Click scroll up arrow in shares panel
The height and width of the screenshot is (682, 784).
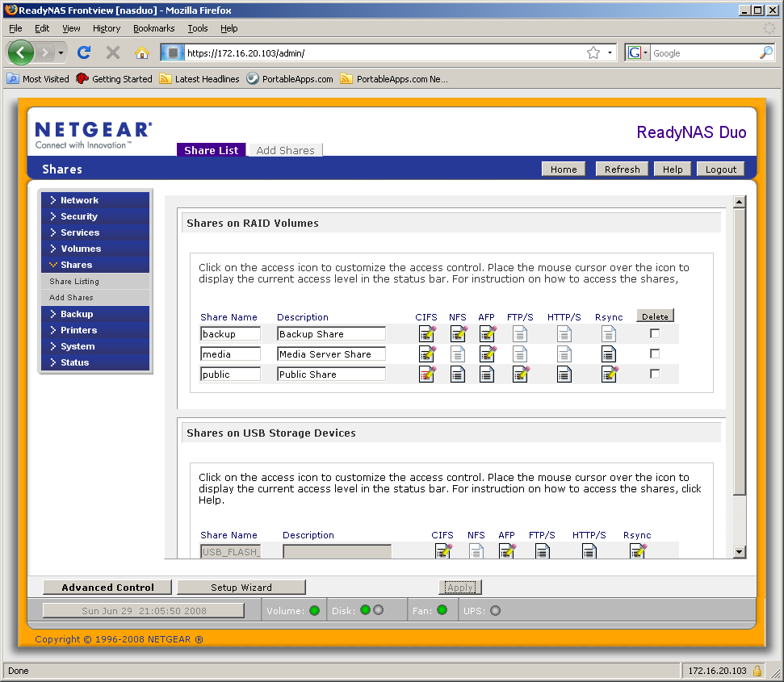[x=739, y=202]
